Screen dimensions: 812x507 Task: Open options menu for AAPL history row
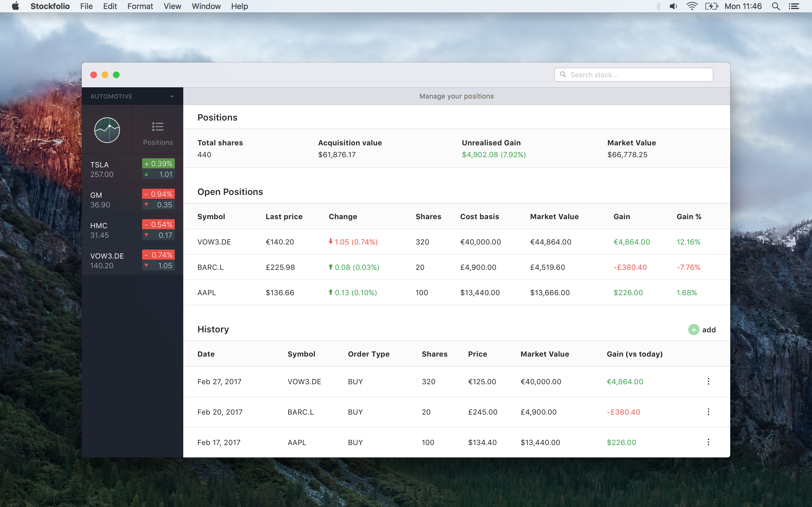[708, 442]
